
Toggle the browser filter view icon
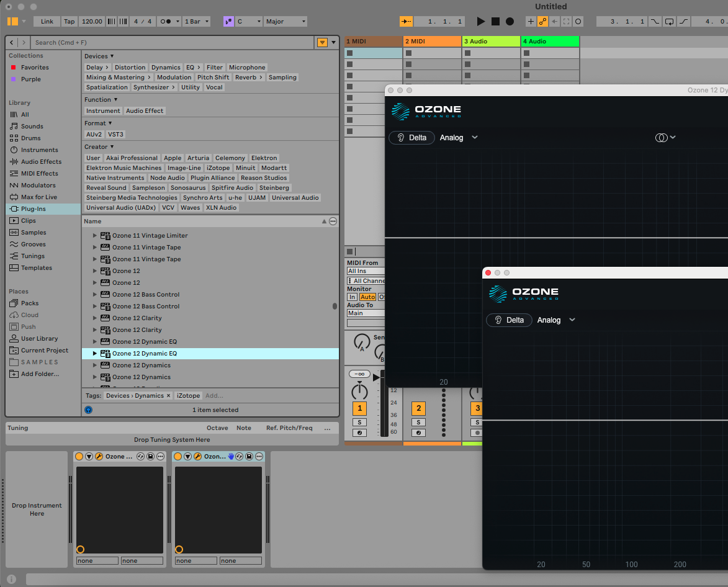tap(322, 42)
